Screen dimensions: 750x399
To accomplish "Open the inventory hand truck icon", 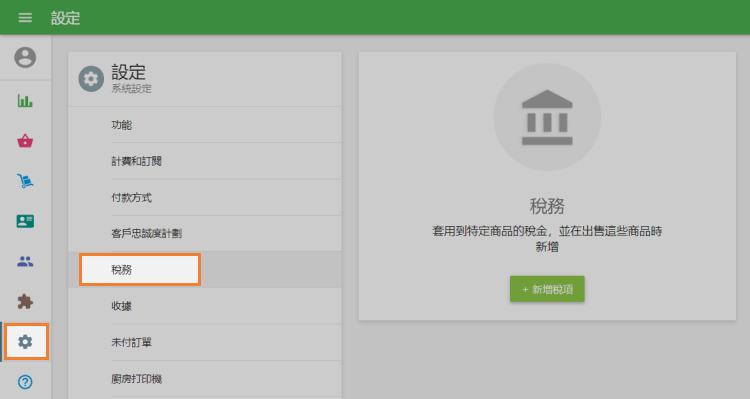I will (25, 181).
